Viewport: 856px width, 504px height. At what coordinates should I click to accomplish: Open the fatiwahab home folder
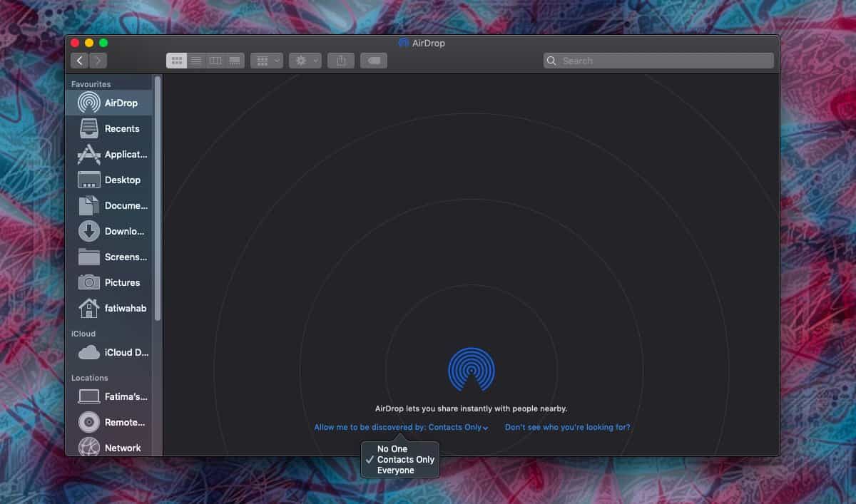109,308
